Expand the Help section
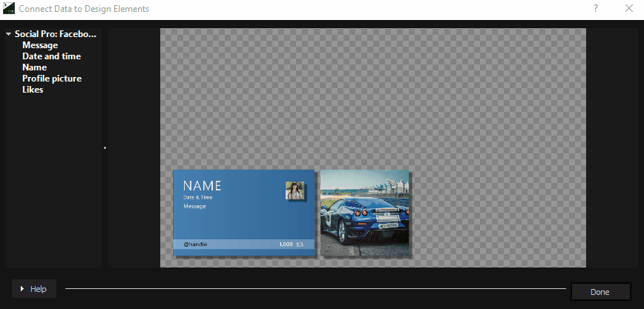 pyautogui.click(x=33, y=289)
